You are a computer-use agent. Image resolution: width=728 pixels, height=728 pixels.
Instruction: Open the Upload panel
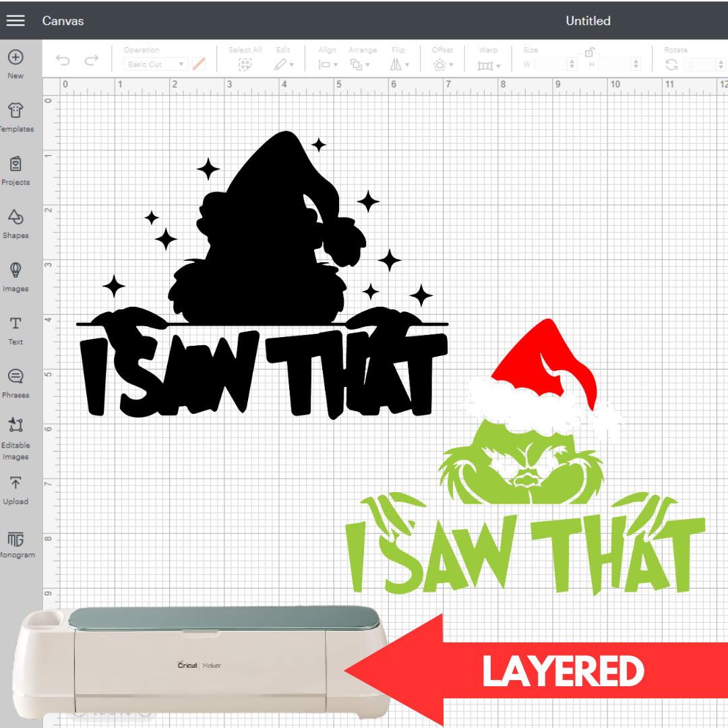(16, 490)
